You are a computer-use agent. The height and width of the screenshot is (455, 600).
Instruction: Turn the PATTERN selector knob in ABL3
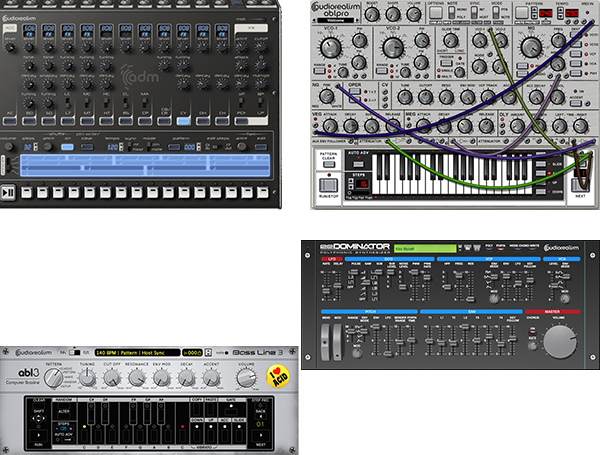click(53, 378)
